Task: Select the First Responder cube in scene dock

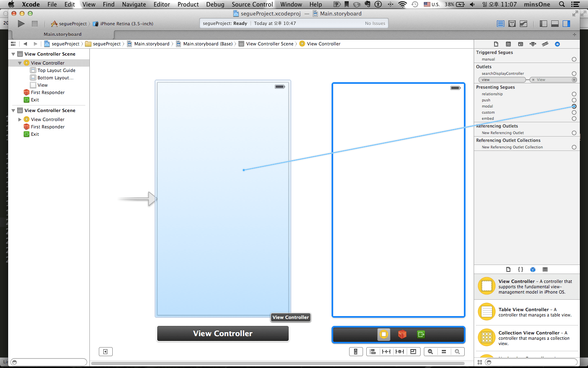Action: (x=402, y=334)
